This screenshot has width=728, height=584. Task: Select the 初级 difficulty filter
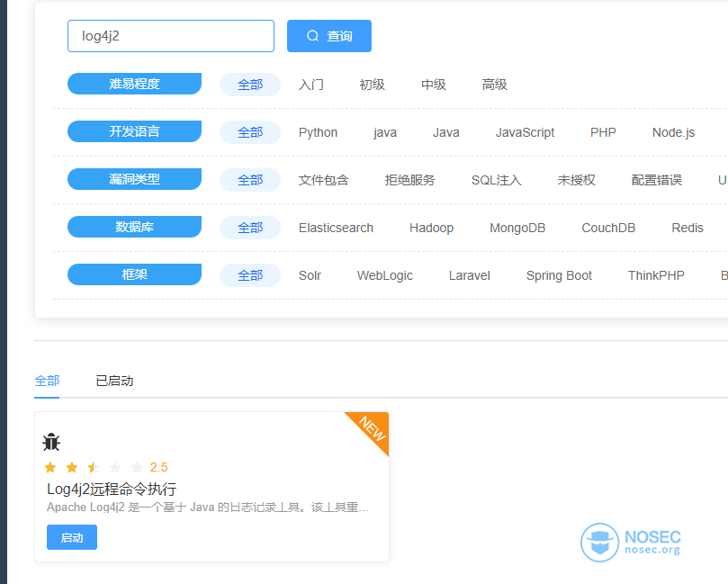tap(373, 85)
